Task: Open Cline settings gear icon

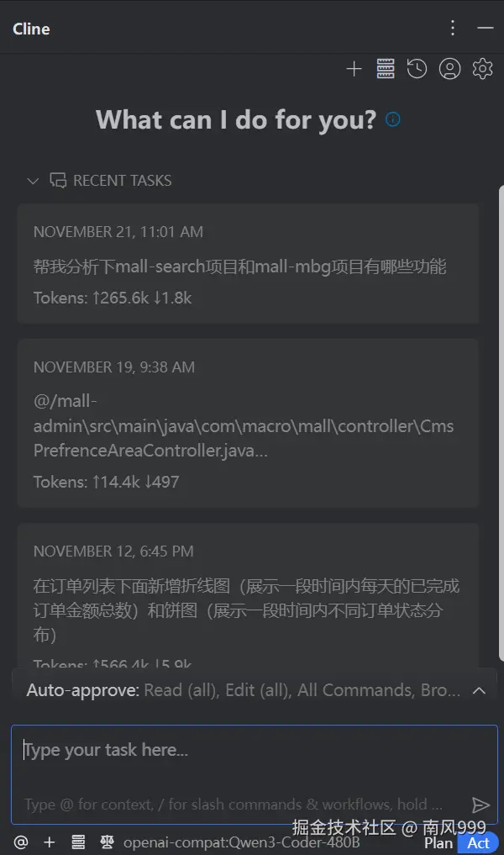Action: tap(482, 69)
